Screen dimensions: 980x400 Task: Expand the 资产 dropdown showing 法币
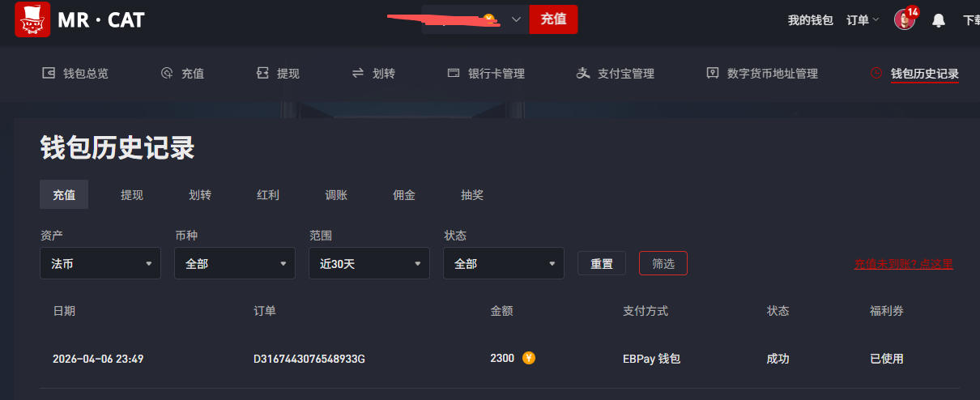100,263
